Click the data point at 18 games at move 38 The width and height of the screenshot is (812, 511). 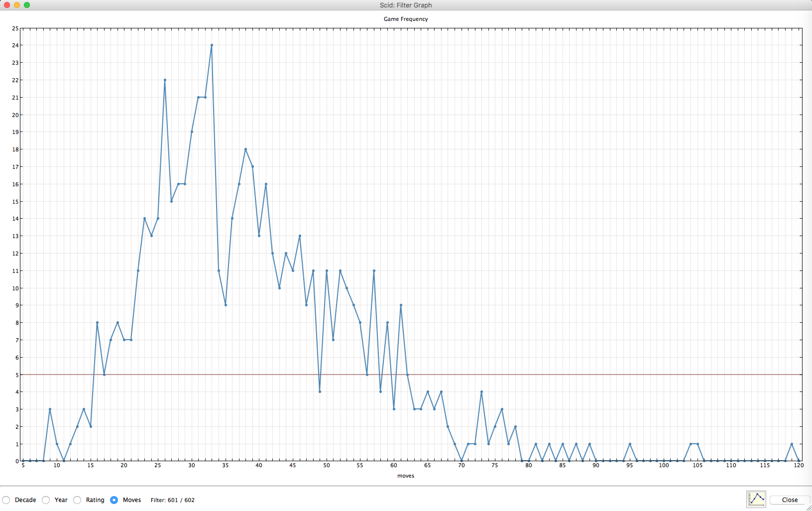coord(245,149)
